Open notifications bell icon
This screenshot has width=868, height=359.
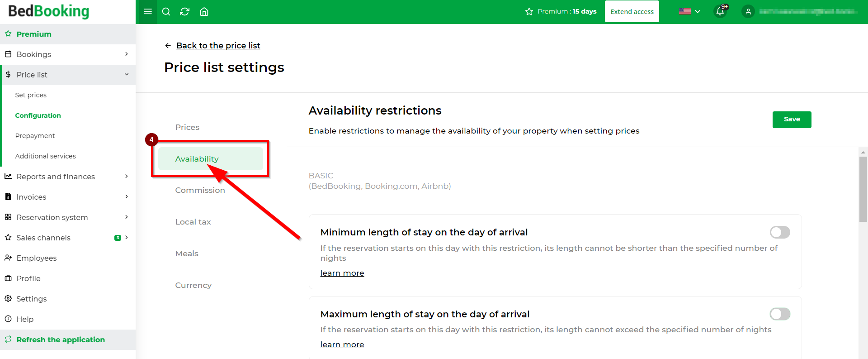(721, 11)
